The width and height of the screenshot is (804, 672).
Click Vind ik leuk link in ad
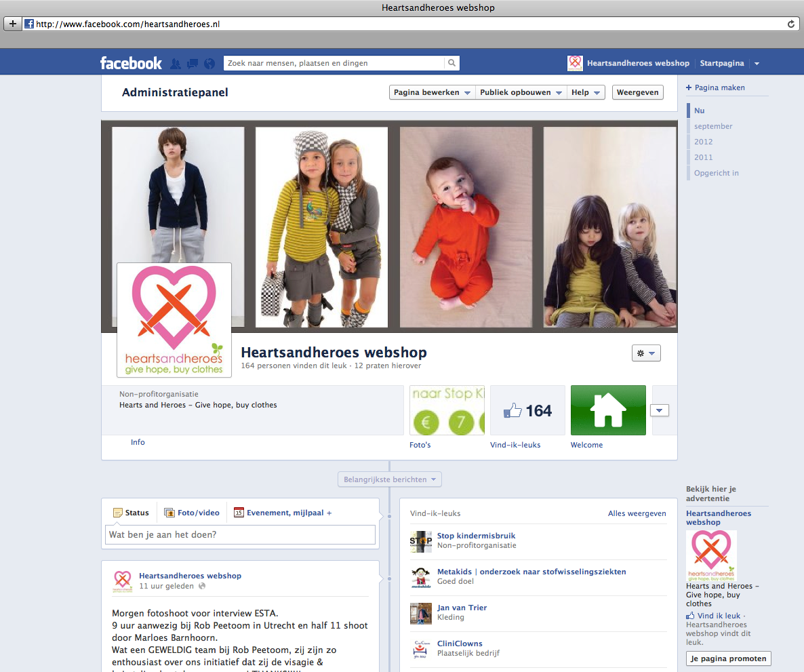pyautogui.click(x=719, y=616)
